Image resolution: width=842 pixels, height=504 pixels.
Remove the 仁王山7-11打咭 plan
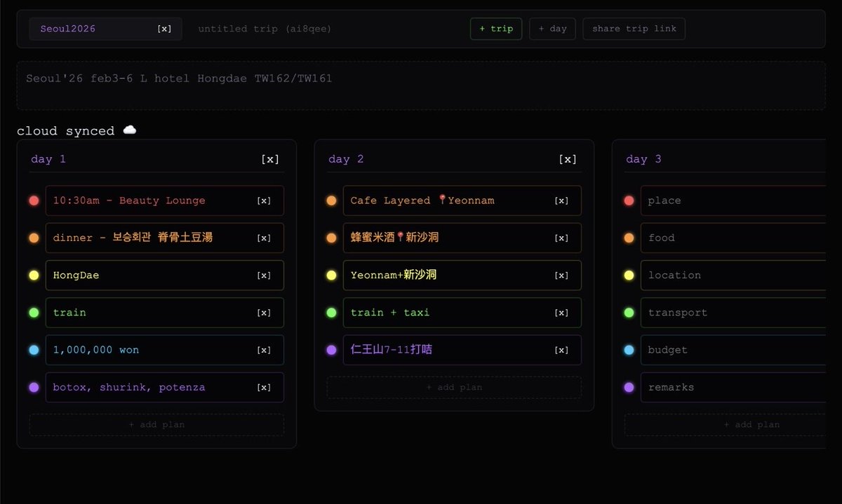click(561, 350)
